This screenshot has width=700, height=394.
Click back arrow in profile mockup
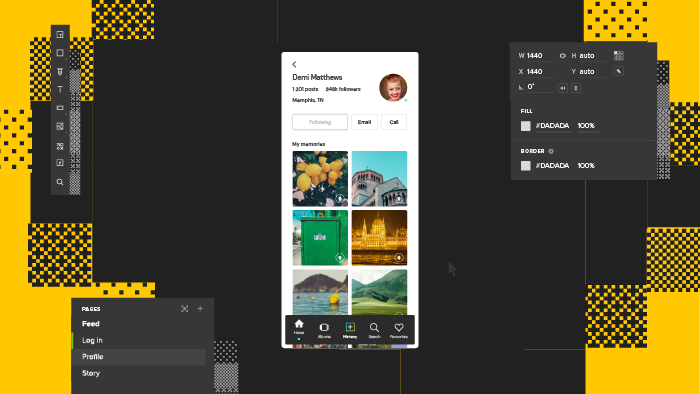click(294, 65)
